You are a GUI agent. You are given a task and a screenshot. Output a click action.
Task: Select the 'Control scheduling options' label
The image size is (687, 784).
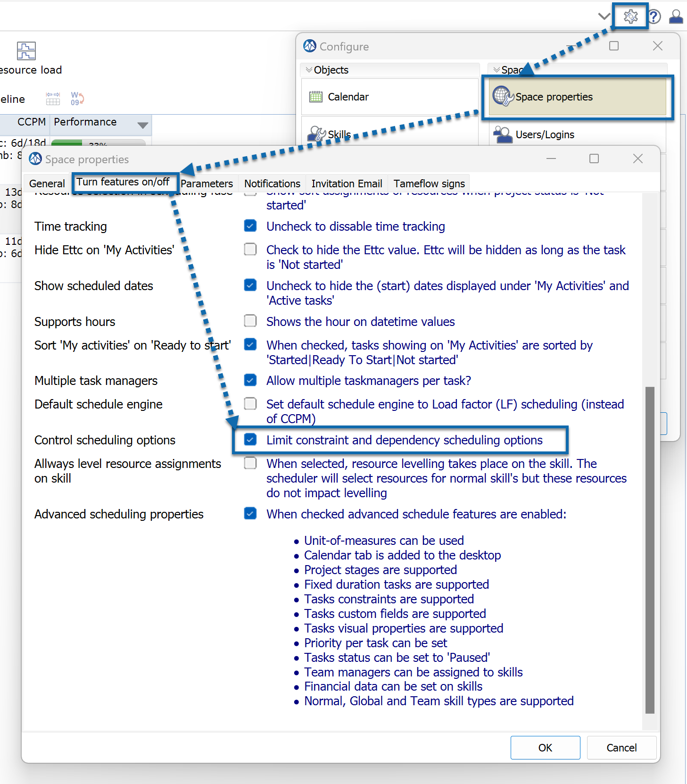click(105, 440)
